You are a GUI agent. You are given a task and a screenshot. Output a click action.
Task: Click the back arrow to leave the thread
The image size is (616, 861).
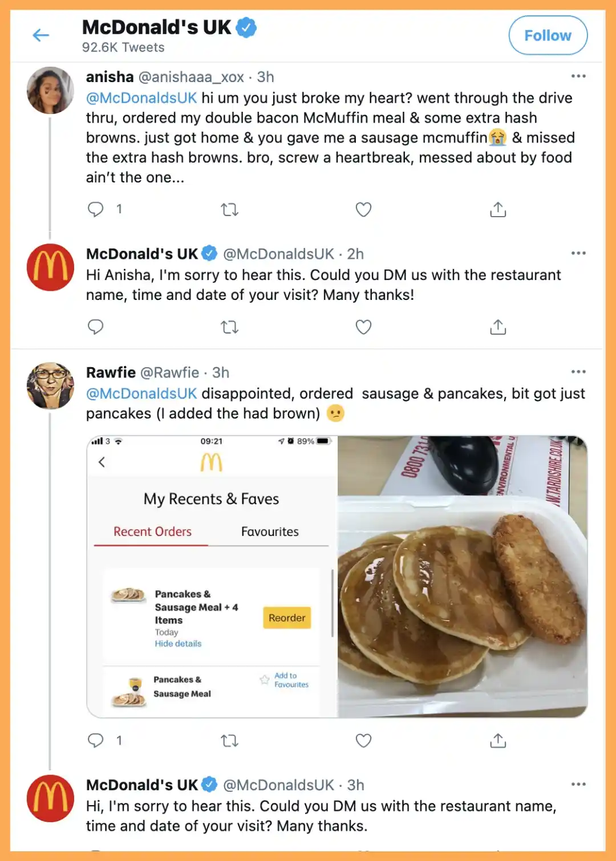tap(40, 35)
